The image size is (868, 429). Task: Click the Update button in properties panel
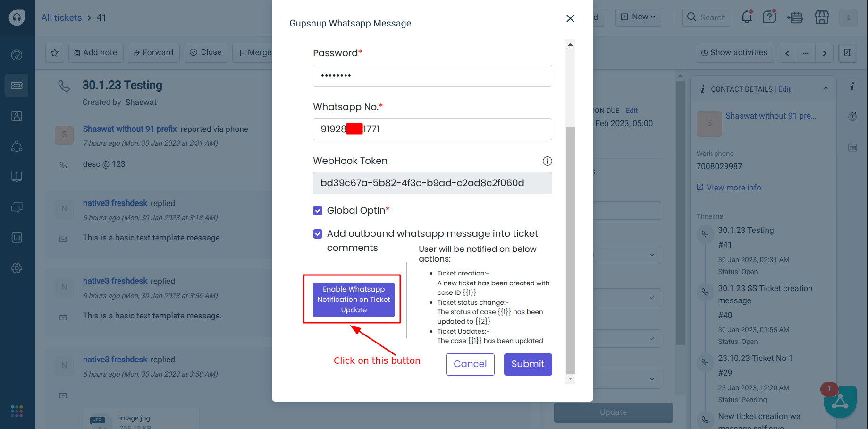614,412
